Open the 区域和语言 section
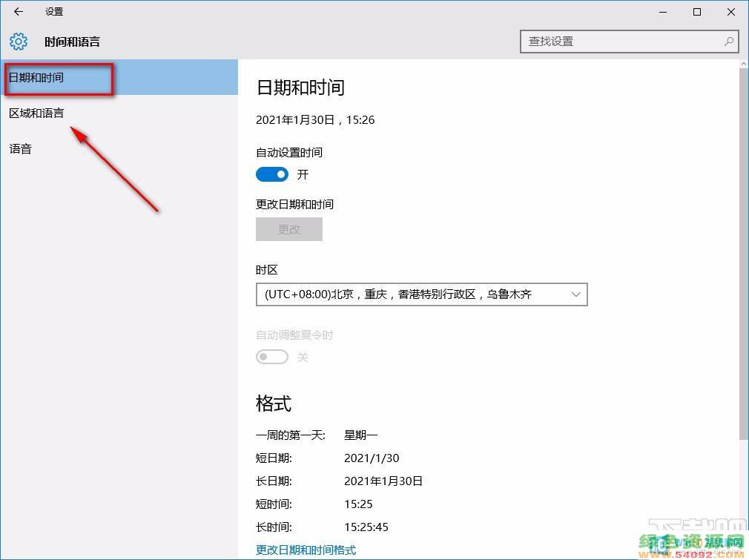Viewport: 749px width, 560px height. (x=119, y=113)
